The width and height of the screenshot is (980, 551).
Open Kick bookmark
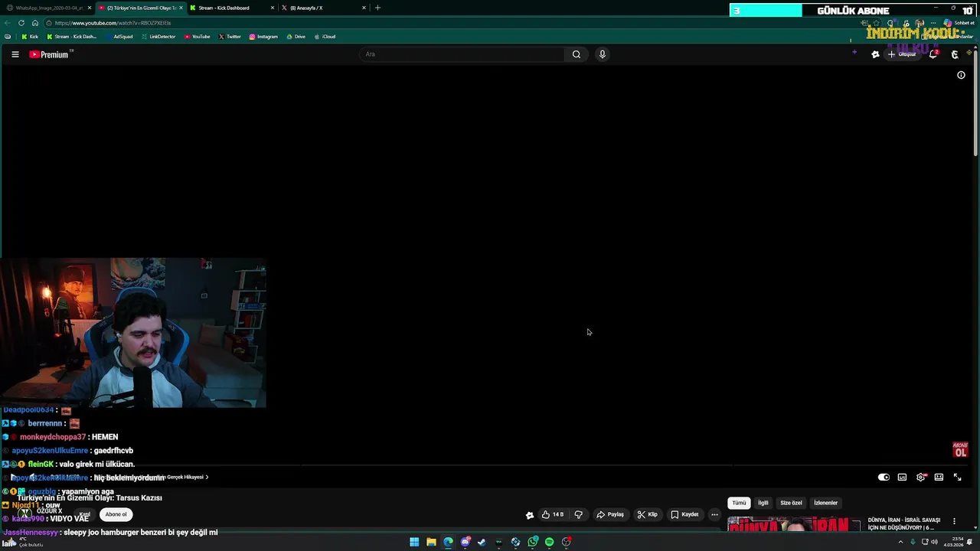(29, 37)
